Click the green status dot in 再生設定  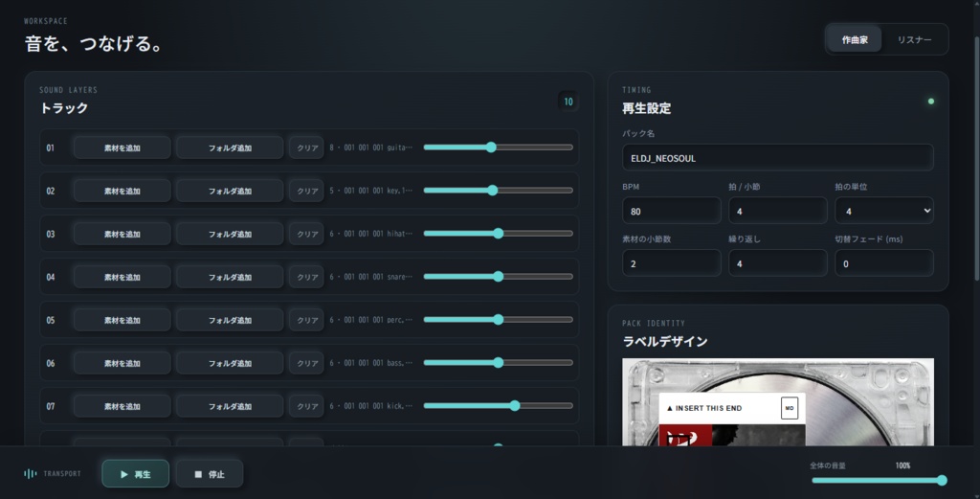coord(930,102)
